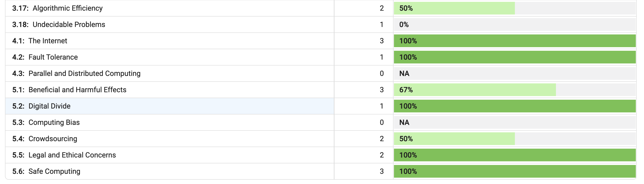This screenshot has width=644, height=184.
Task: Click the 100% bar for The Internet
Action: point(515,41)
